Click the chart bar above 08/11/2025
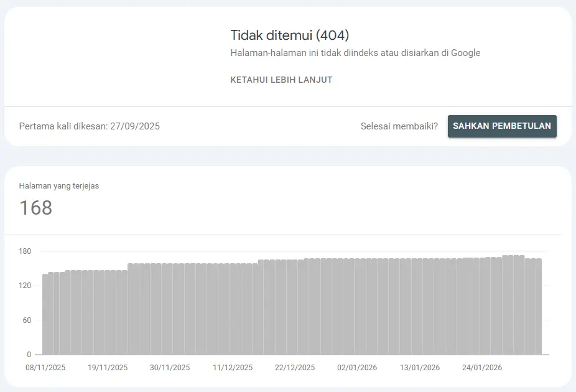Viewport: 576px width, 392px height. click(x=45, y=314)
